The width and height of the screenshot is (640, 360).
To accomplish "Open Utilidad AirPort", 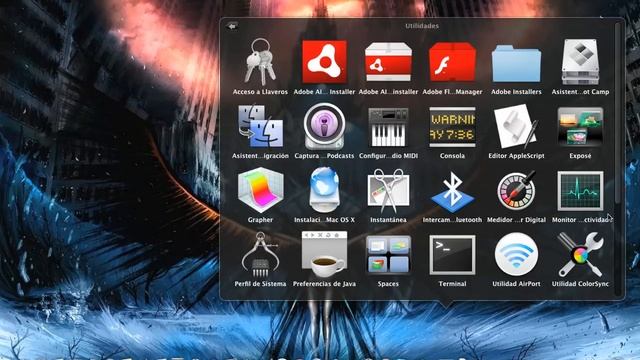I will click(x=516, y=255).
